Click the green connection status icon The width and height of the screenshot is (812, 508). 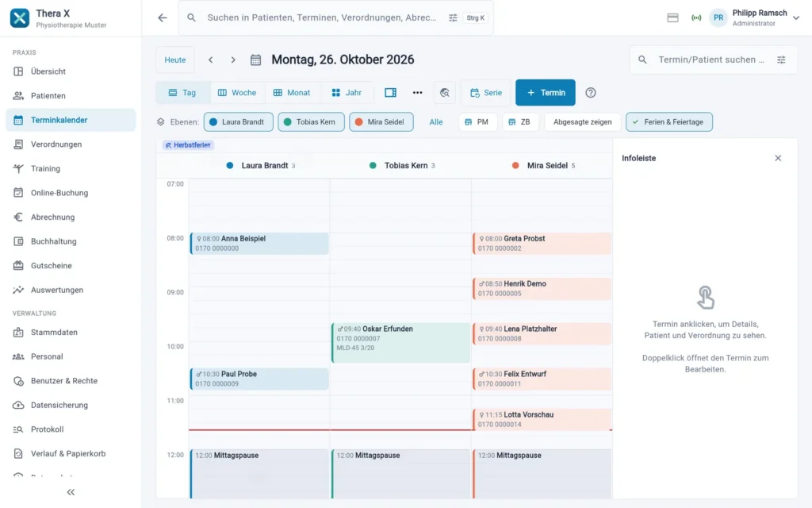(696, 17)
